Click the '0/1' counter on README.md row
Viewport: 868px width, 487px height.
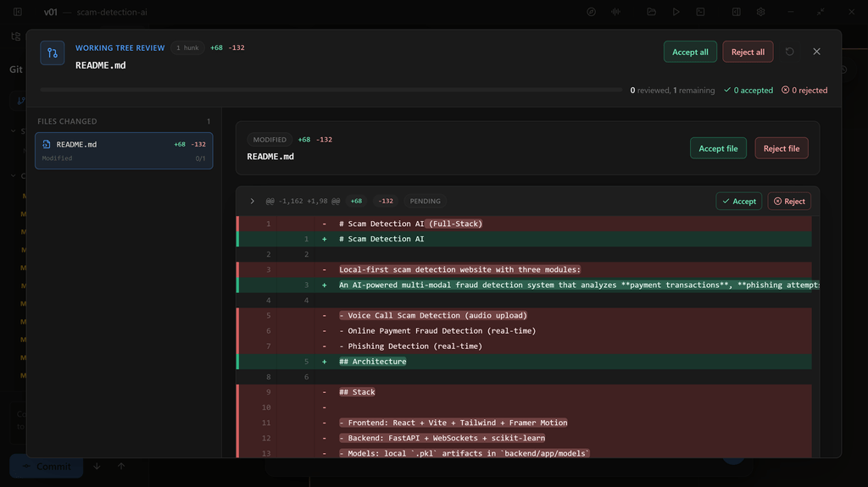(x=200, y=158)
